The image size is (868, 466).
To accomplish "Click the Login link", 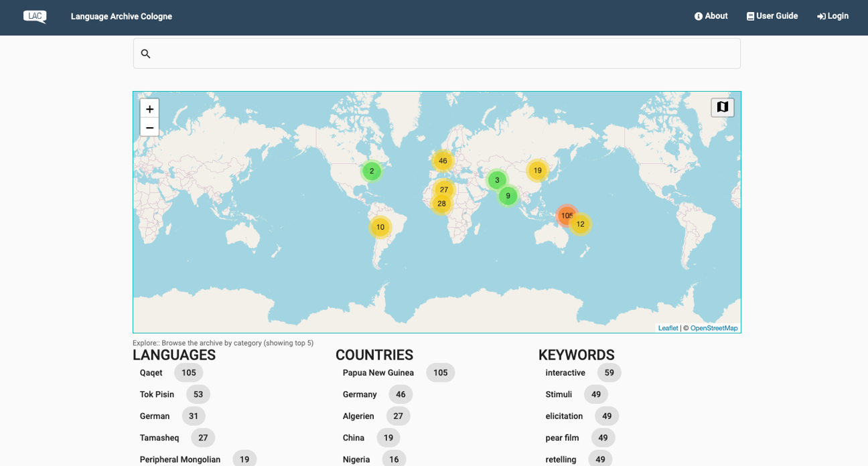I will click(x=833, y=16).
